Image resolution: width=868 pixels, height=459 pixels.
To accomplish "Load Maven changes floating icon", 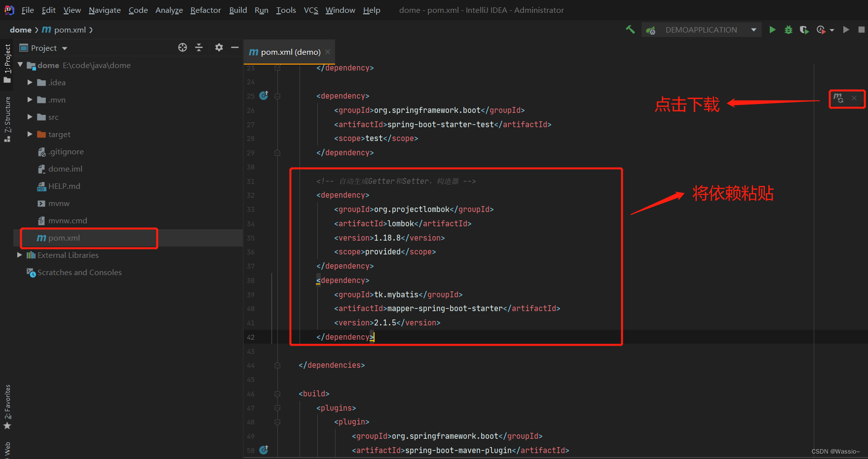I will 838,98.
